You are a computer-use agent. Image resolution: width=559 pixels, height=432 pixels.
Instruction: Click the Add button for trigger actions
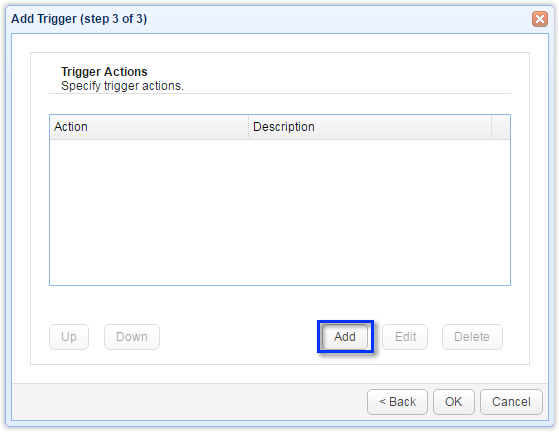(345, 336)
